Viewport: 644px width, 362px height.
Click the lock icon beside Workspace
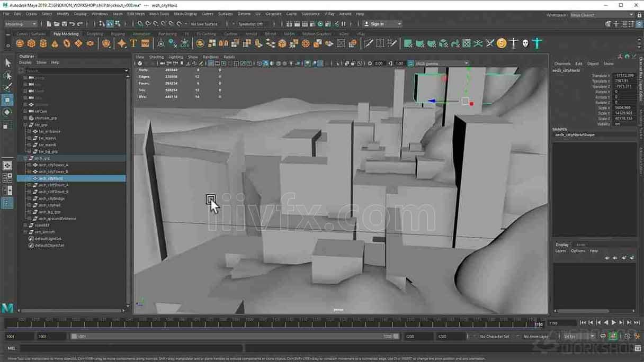pos(640,15)
